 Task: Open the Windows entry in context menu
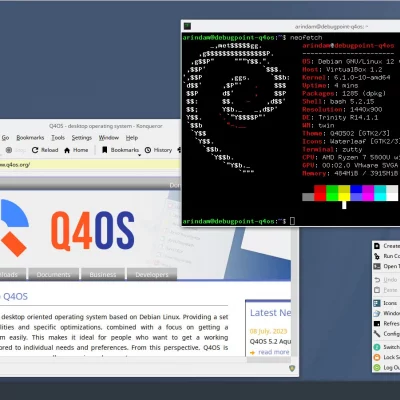(x=386, y=313)
